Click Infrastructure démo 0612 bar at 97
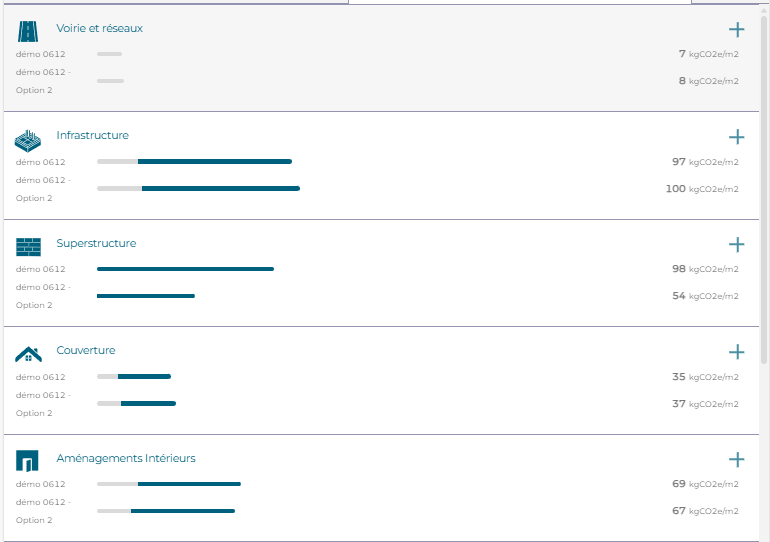This screenshot has width=770, height=542. point(194,162)
